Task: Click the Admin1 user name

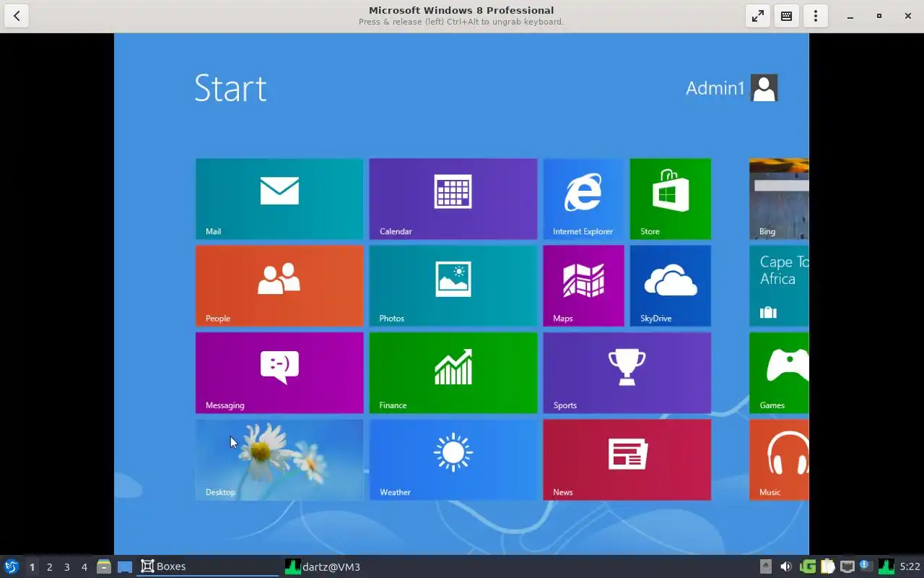Action: click(715, 88)
